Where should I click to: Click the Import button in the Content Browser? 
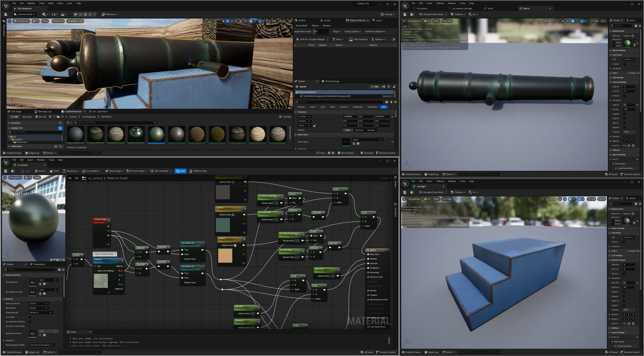point(27,117)
